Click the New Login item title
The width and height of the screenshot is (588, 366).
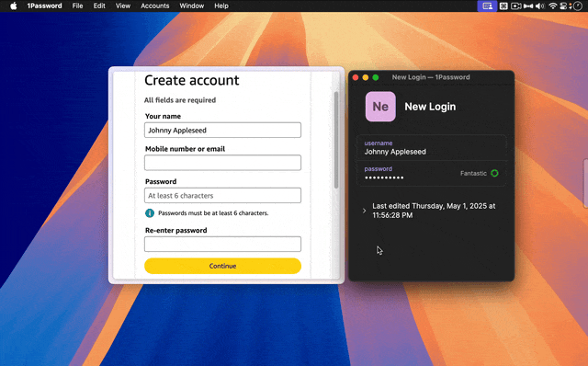(x=430, y=107)
